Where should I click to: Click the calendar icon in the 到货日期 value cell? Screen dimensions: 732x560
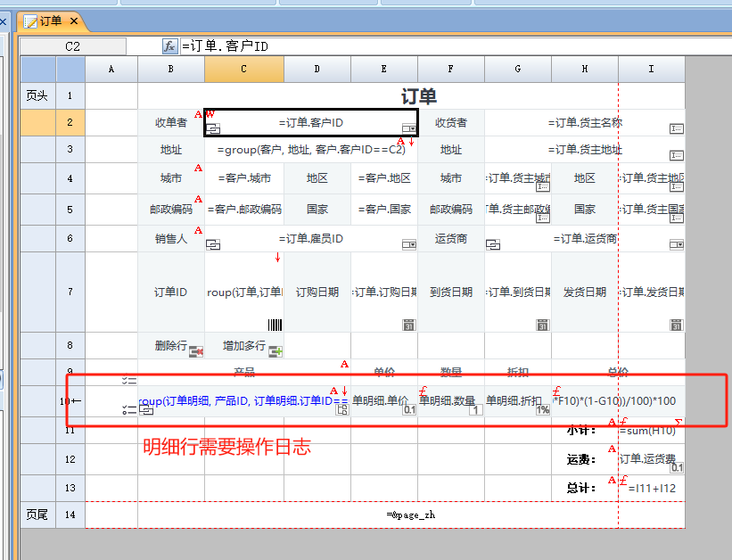tap(542, 325)
